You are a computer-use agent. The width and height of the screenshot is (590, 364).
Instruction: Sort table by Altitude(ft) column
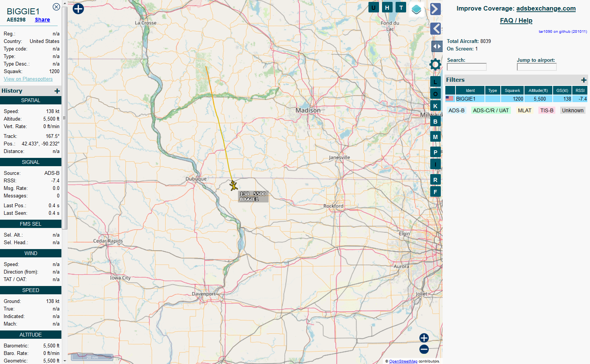click(x=538, y=90)
